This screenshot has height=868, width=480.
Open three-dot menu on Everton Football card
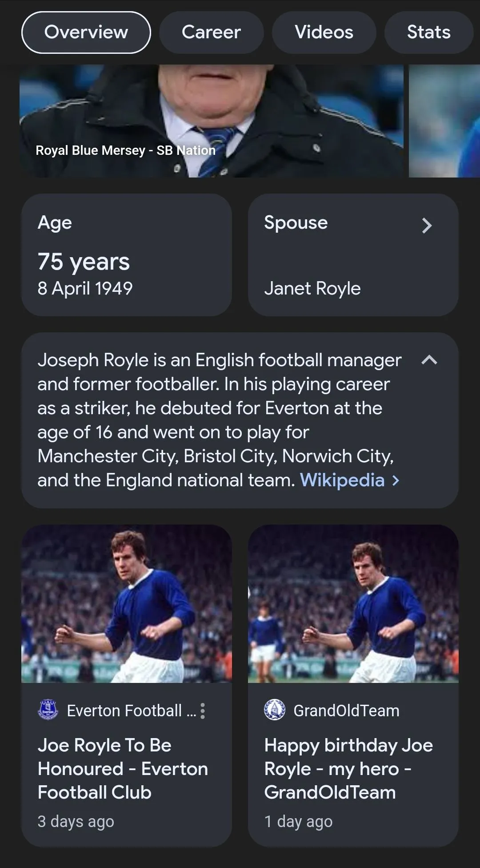[x=203, y=711]
